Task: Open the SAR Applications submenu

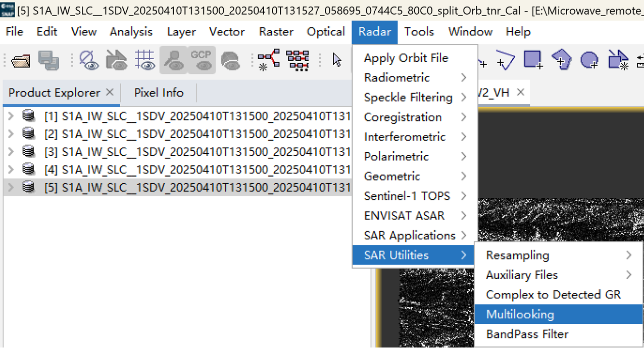Action: click(415, 235)
